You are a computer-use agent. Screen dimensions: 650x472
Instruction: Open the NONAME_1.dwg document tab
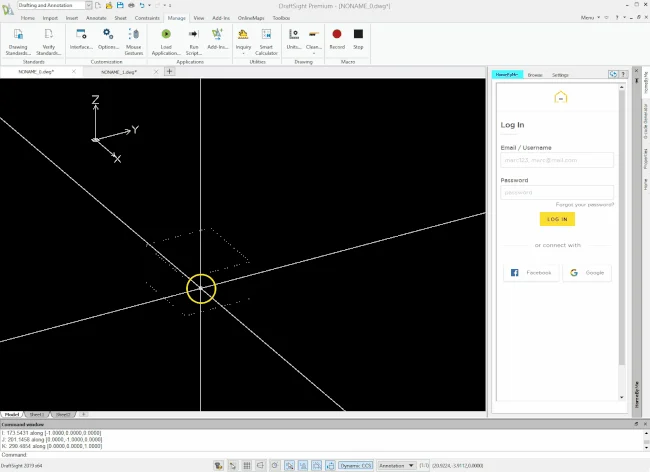coord(119,72)
